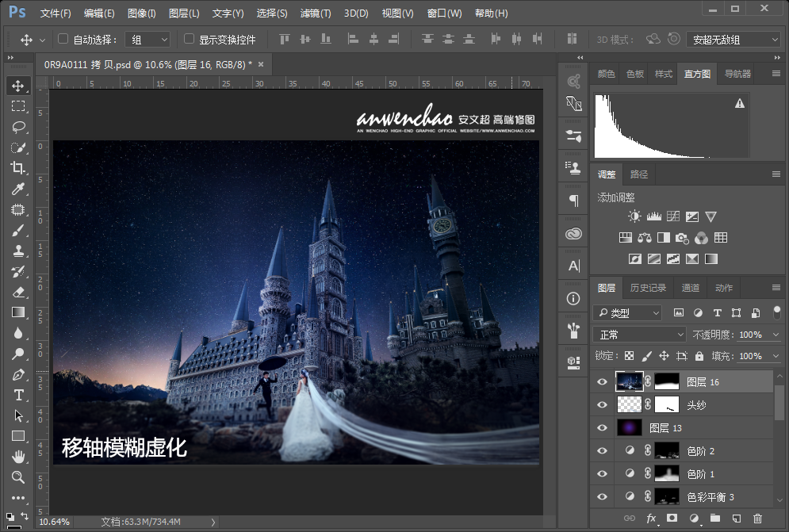The height and width of the screenshot is (532, 789).
Task: Select the Pen tool
Action: tap(18, 375)
